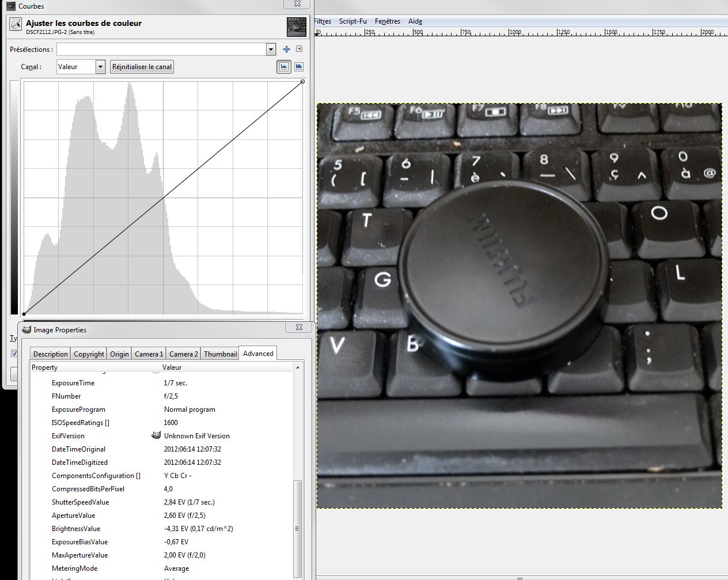
Task: Click scroll-up arrow in properties list
Action: pyautogui.click(x=298, y=367)
